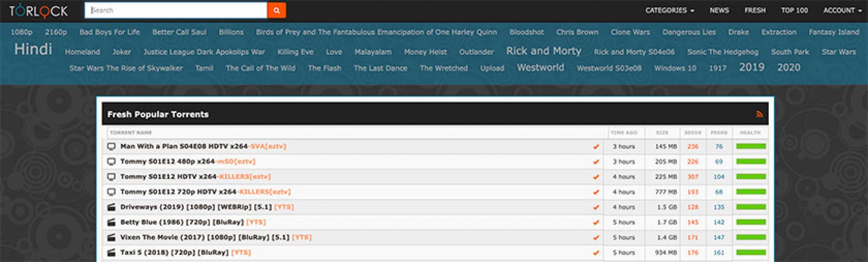The height and width of the screenshot is (262, 868).
Task: Click movie icon beside Driveways (2019)
Action: (111, 207)
